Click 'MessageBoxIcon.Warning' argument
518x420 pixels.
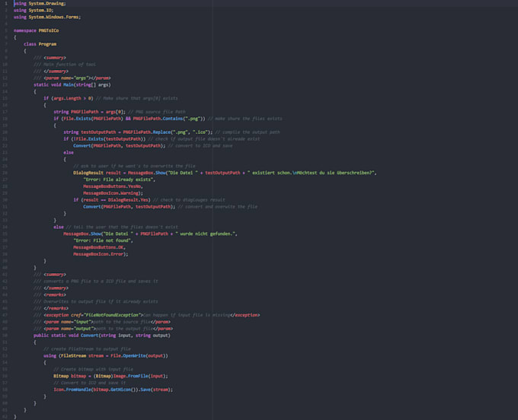(x=111, y=193)
